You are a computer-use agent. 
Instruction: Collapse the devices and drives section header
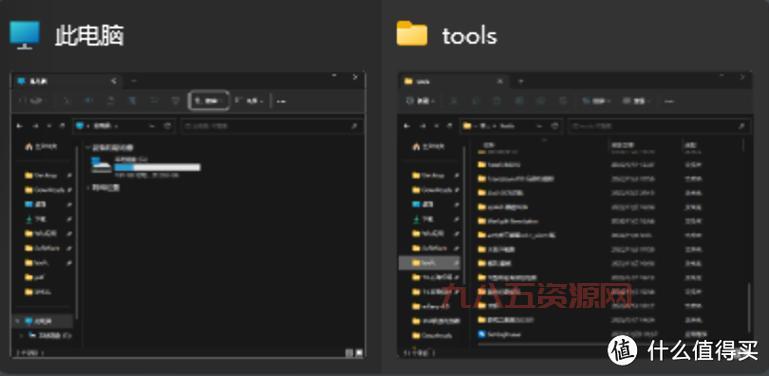tap(109, 147)
